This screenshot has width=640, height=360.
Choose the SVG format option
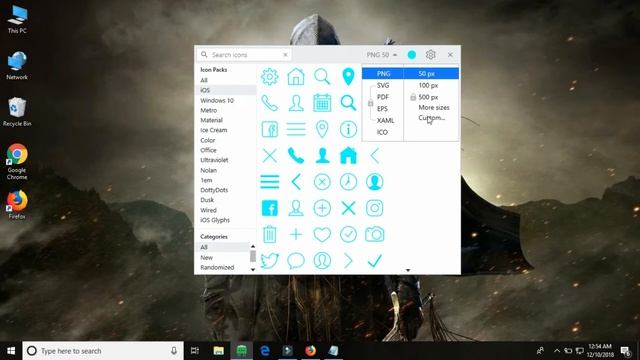pos(383,85)
